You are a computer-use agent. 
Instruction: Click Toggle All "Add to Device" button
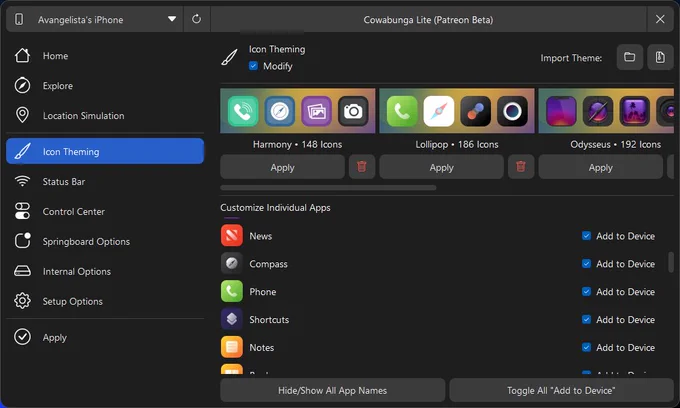point(561,390)
